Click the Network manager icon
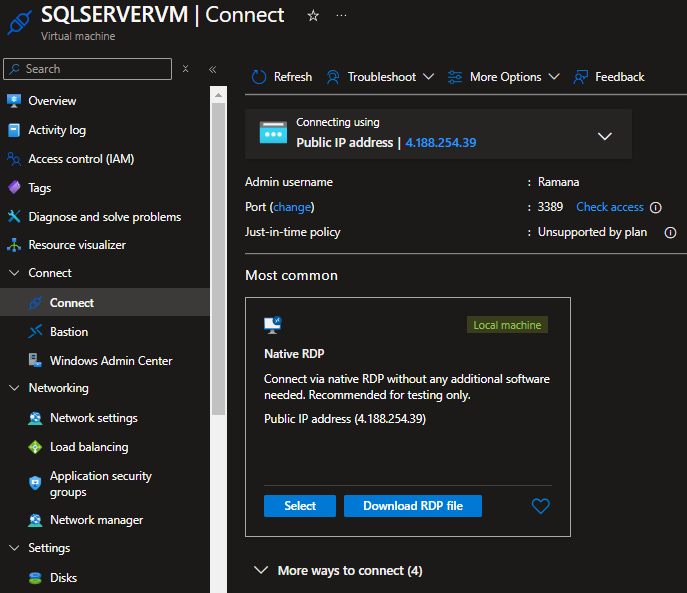 coord(35,520)
